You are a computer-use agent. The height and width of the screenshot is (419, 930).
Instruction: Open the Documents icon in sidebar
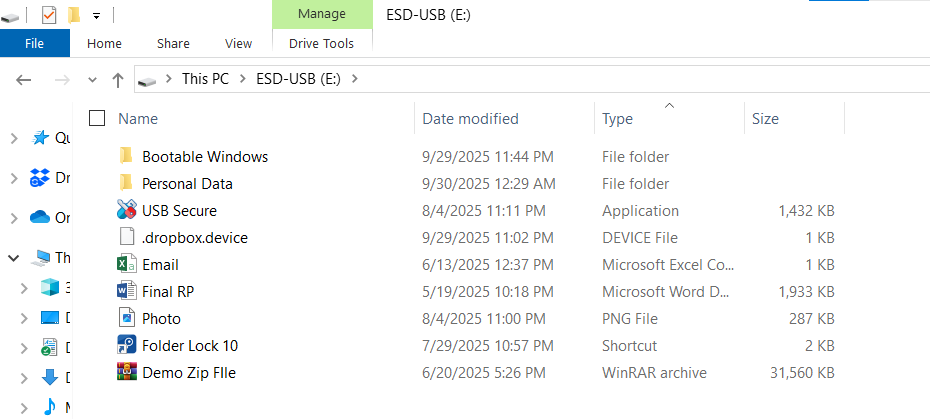49,348
